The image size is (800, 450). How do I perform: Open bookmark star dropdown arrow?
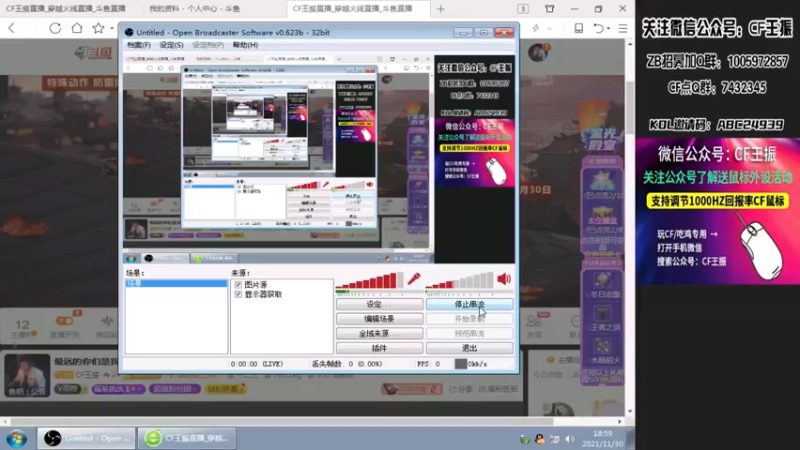[112, 29]
